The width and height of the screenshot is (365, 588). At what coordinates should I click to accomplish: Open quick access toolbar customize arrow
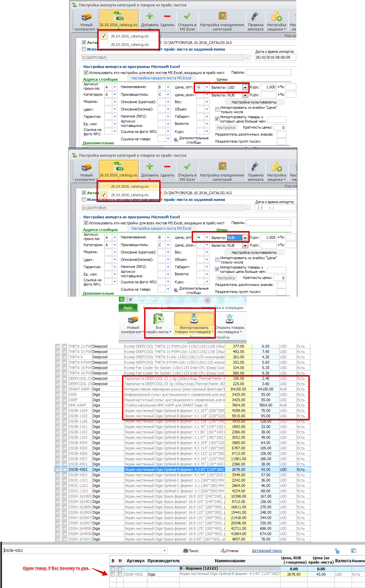click(x=130, y=300)
